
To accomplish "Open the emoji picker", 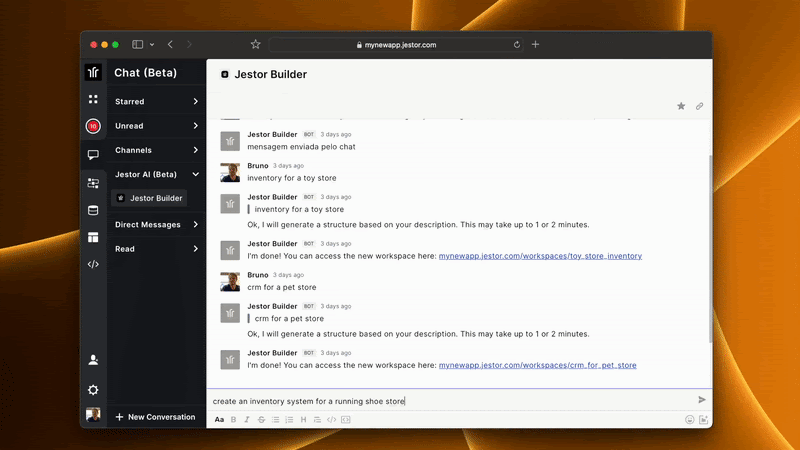I will tap(690, 419).
